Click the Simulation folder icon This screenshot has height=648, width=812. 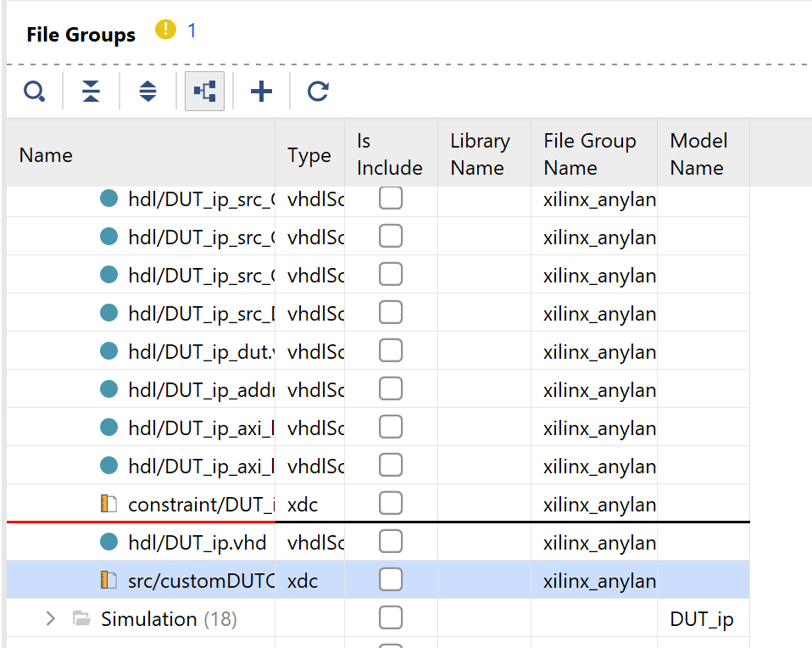[81, 619]
